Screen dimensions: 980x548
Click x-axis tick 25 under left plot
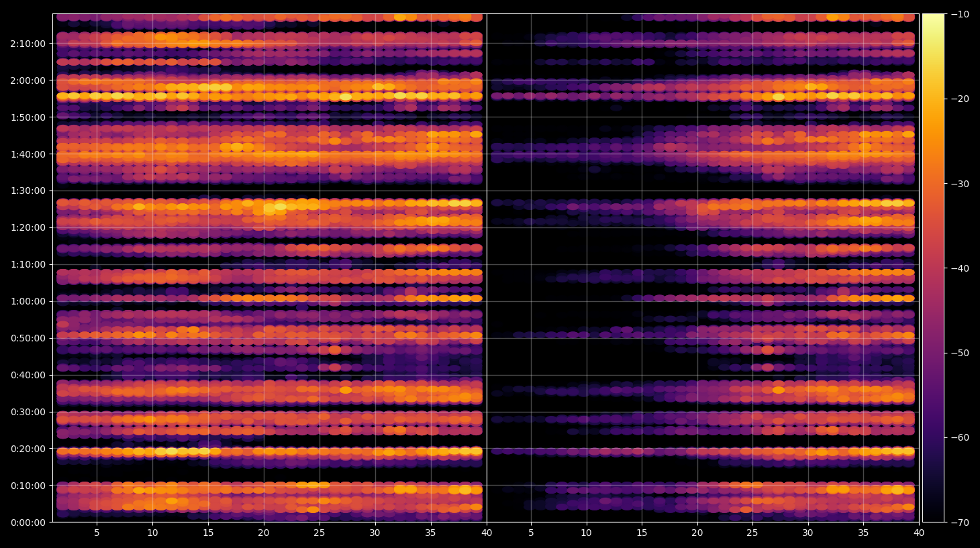point(319,533)
